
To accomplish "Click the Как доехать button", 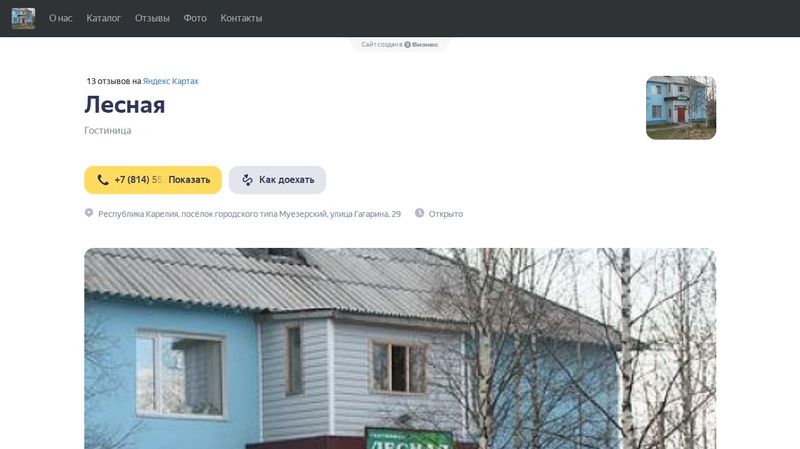I will [277, 180].
